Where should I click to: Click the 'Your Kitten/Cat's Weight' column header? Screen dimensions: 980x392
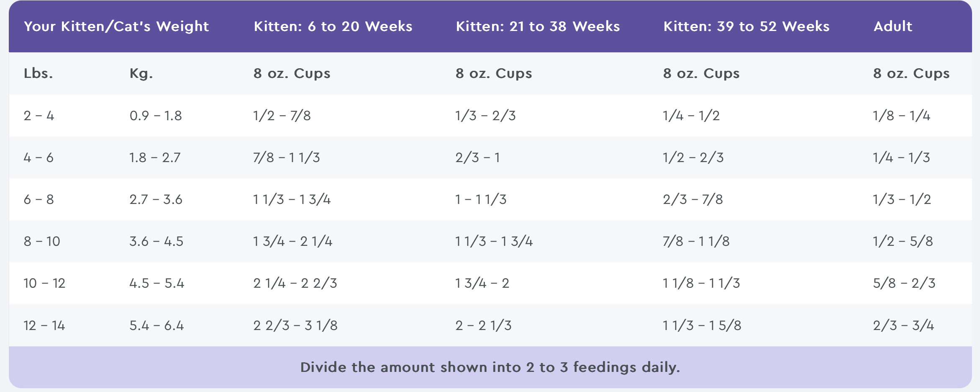116,26
